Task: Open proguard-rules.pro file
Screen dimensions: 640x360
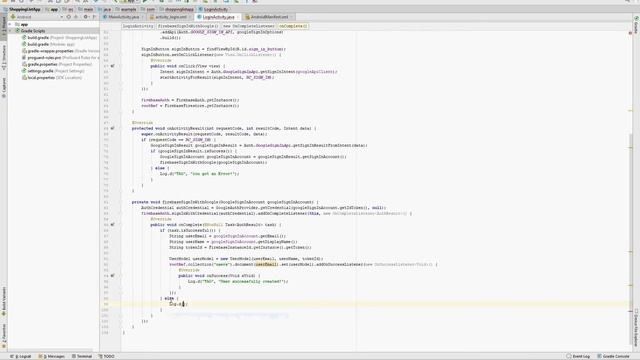Action: tap(60, 58)
